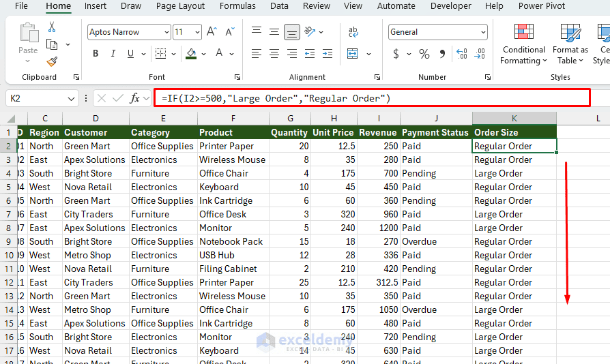Screen dimensions: 610x364
Task: Click the 1200 Revenue cell
Action: coord(378,228)
